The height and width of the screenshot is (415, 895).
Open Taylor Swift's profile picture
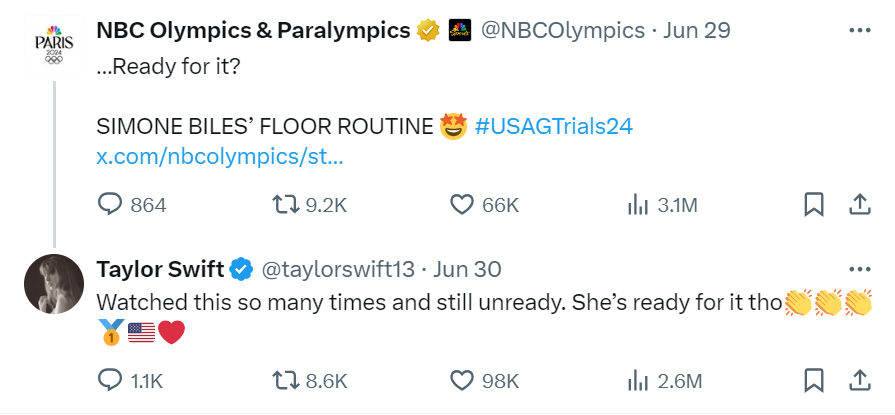pyautogui.click(x=54, y=284)
